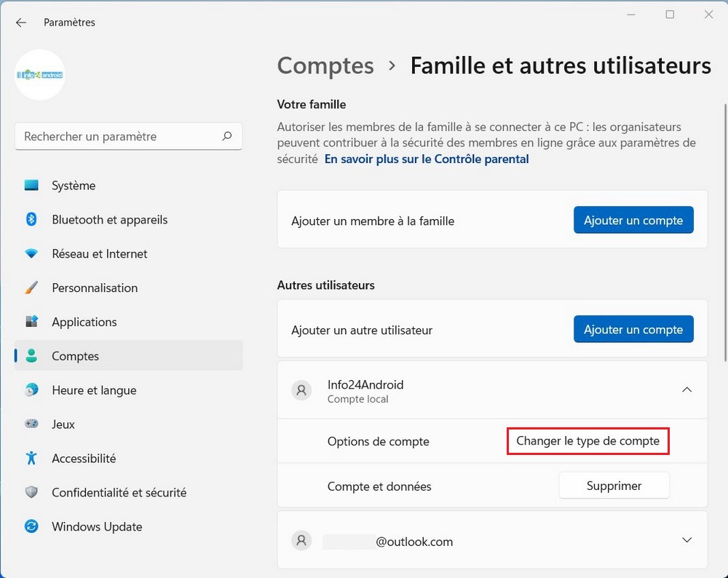The width and height of the screenshot is (728, 578).
Task: Click the Votre famille heading
Action: point(311,104)
